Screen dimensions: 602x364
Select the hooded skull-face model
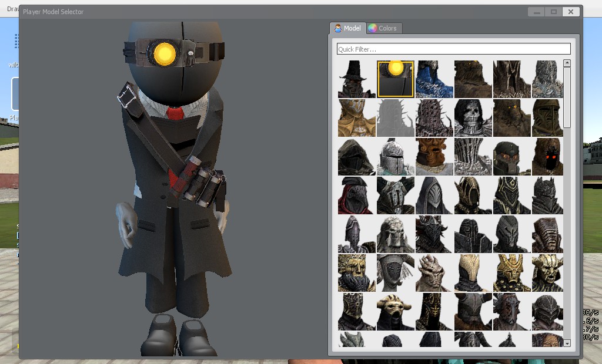[x=473, y=118]
